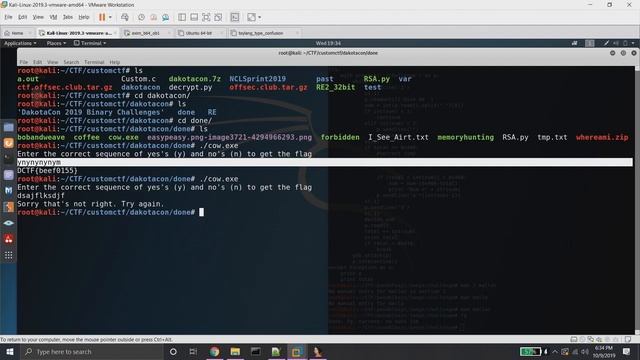This screenshot has height=360, width=640.
Task: Toggle the library sidebar view icon
Action: coord(182,17)
